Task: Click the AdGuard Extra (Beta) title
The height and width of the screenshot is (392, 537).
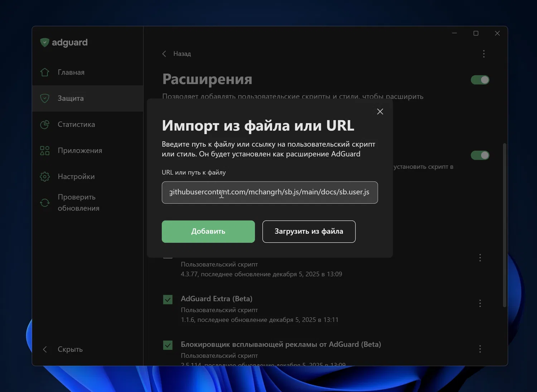Action: [x=217, y=299]
